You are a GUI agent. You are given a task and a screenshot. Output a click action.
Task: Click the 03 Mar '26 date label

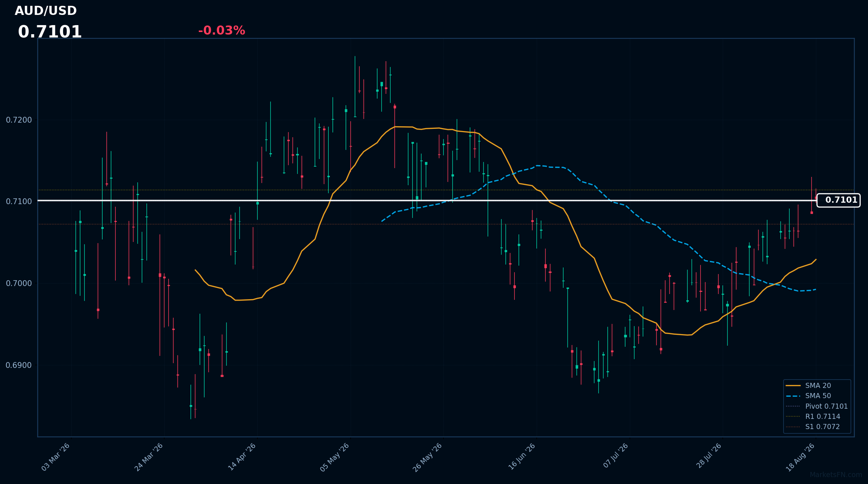click(56, 457)
